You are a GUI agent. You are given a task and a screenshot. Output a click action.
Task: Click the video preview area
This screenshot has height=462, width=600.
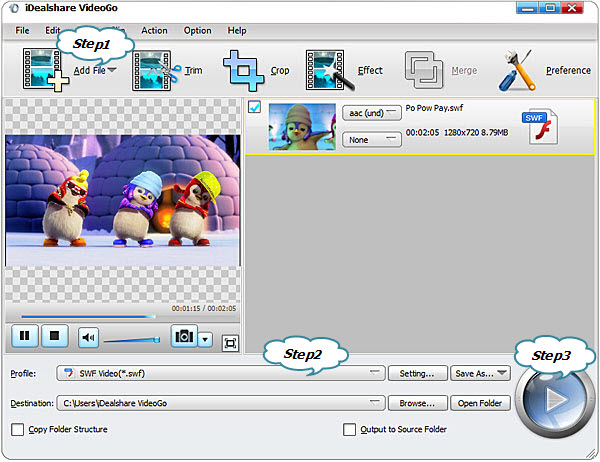coord(123,200)
